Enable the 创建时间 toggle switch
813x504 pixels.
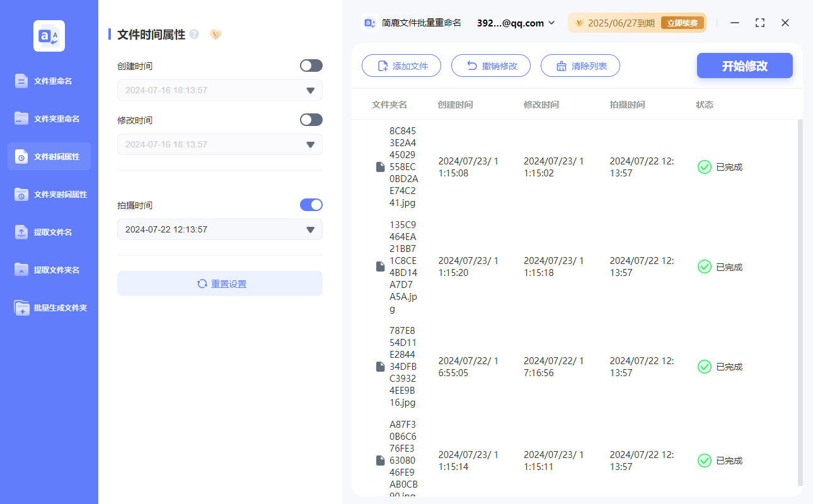[311, 66]
